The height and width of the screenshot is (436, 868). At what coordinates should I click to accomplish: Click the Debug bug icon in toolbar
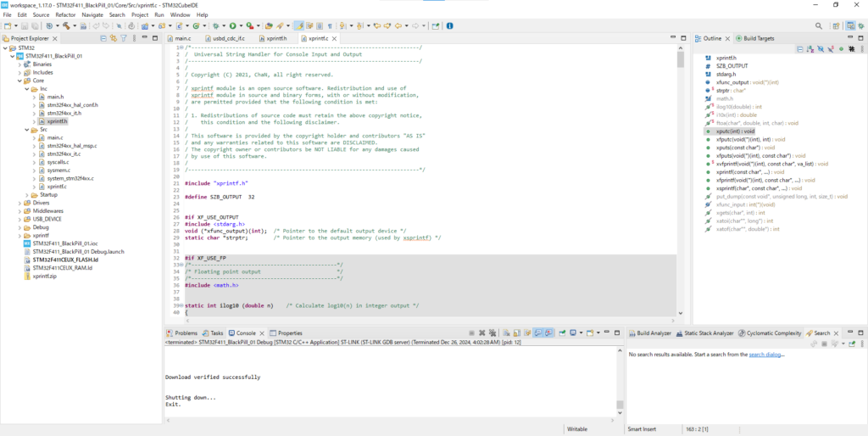point(216,25)
